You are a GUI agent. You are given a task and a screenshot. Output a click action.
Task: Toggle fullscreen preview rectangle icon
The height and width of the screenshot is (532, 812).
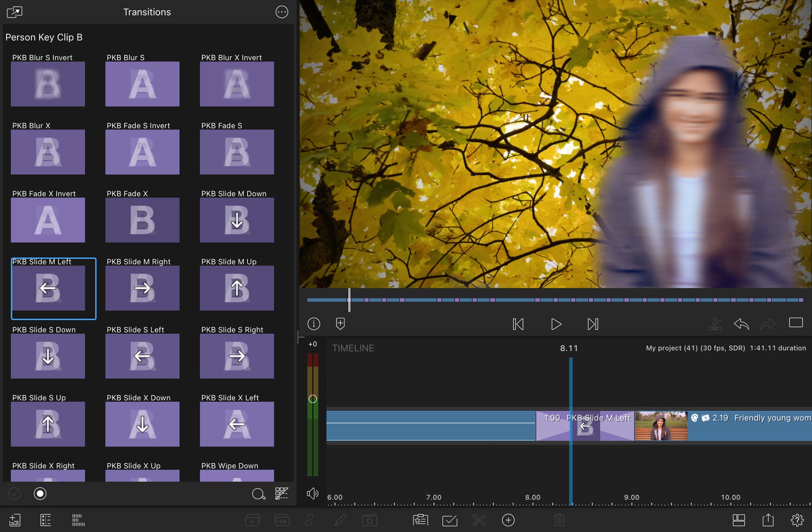pos(795,323)
